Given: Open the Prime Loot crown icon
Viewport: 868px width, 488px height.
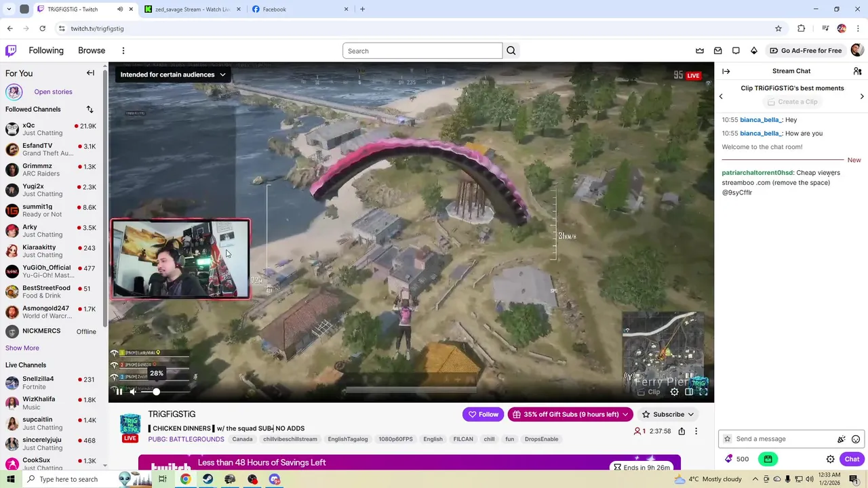Looking at the screenshot, I should click(700, 51).
